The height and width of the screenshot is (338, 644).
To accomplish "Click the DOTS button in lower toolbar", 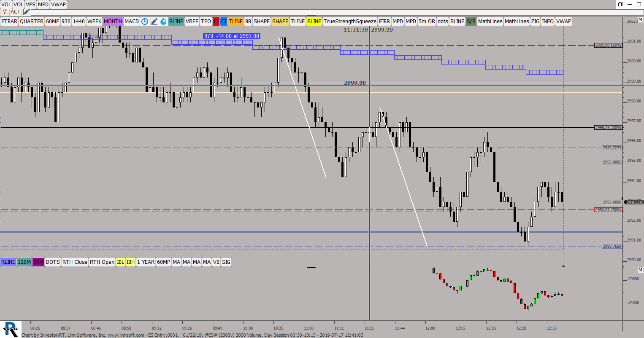I will [x=53, y=262].
